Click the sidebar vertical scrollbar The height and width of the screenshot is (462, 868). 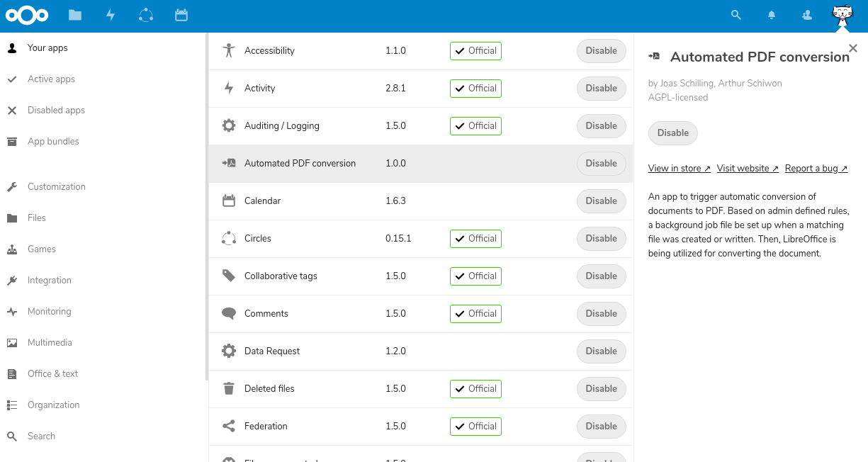point(207,205)
